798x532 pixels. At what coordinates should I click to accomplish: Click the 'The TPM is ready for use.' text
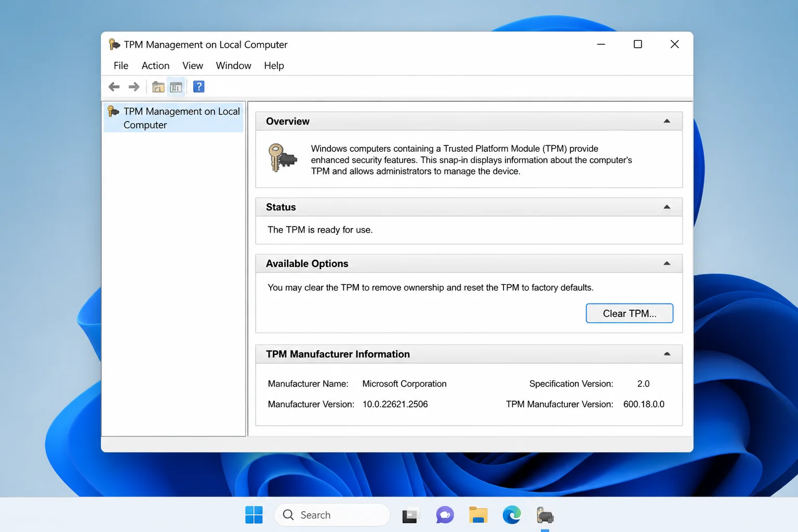[x=320, y=230]
